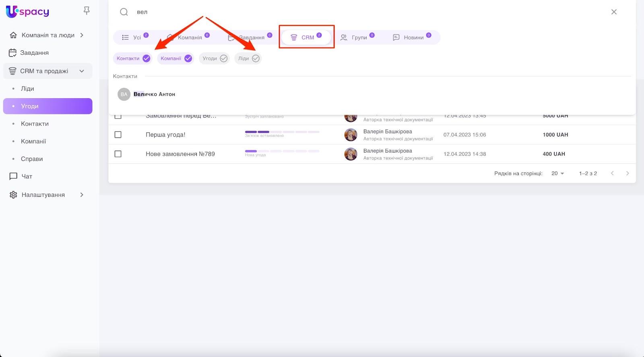This screenshot has width=644, height=357.
Task: Go to next page of table
Action: [627, 173]
